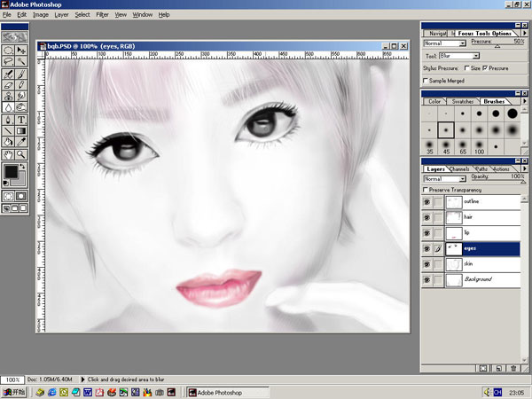Select the Eyedropper tool
Screen dimensions: 532x399
click(21, 142)
